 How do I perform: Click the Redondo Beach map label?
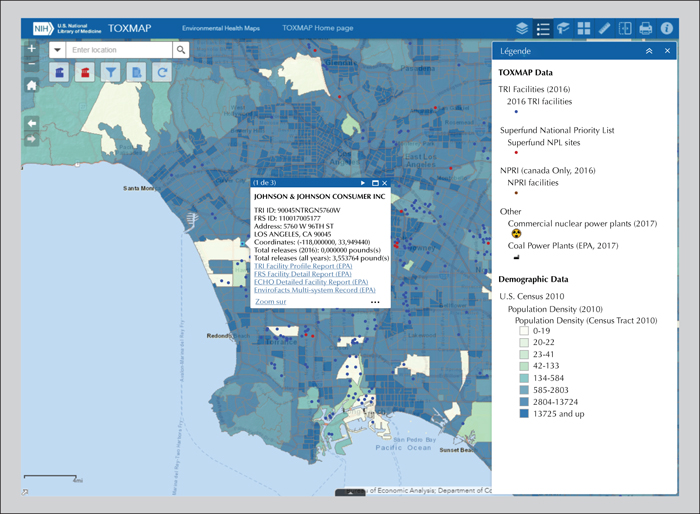(x=228, y=336)
